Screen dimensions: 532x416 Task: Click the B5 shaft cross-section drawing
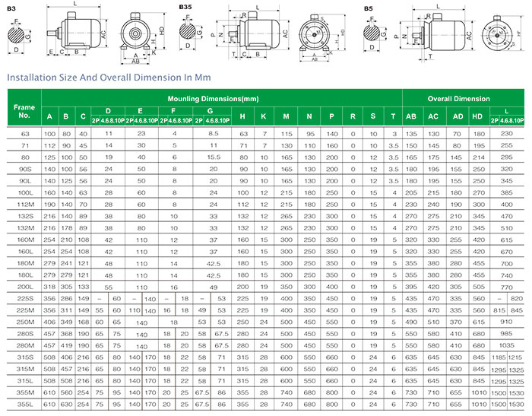[375, 33]
